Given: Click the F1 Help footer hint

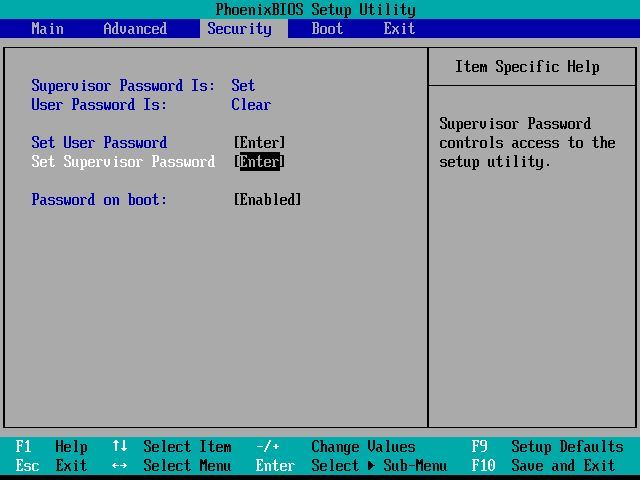Looking at the screenshot, I should tap(51, 447).
